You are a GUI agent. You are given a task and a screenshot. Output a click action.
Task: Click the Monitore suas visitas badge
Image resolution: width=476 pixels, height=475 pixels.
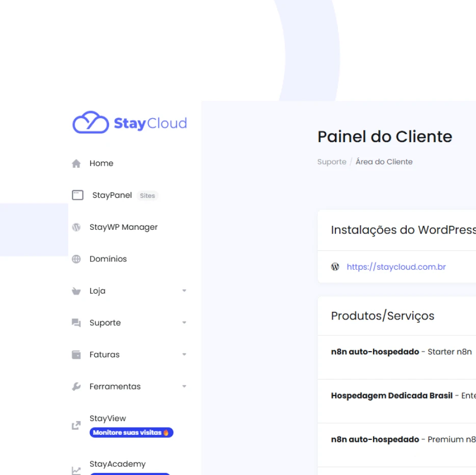point(131,432)
